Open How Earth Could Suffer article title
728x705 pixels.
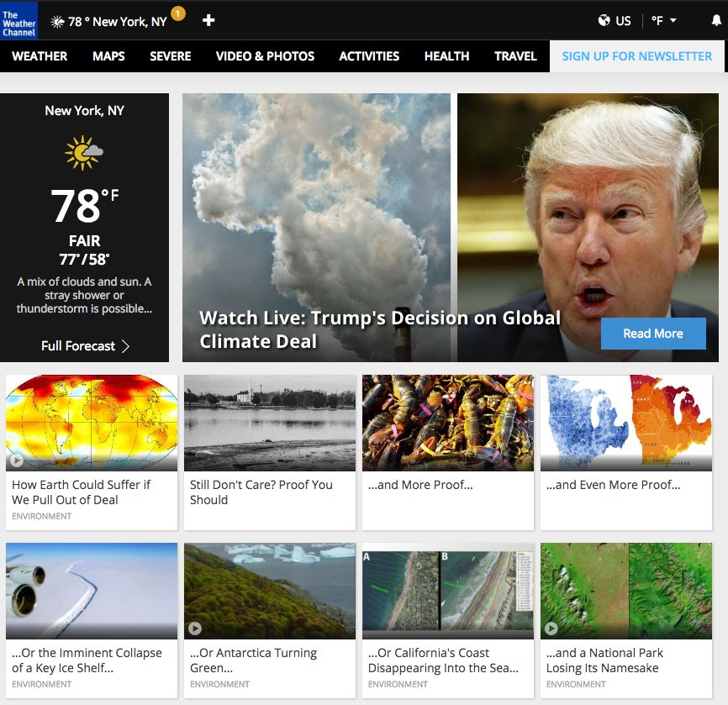point(81,492)
